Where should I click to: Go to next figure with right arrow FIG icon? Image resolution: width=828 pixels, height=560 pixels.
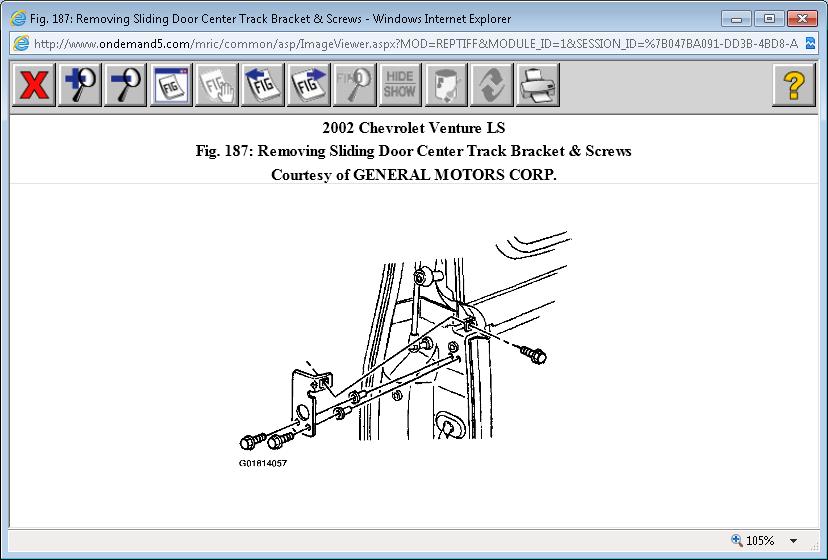click(308, 85)
